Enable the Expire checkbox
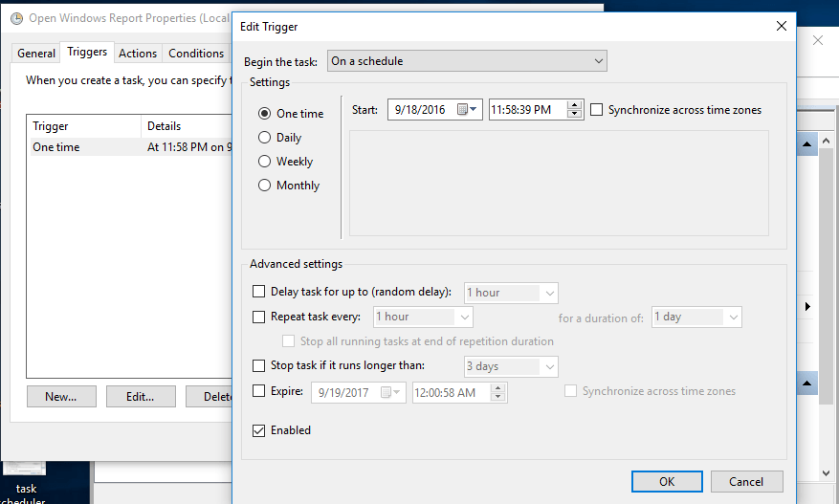 258,390
